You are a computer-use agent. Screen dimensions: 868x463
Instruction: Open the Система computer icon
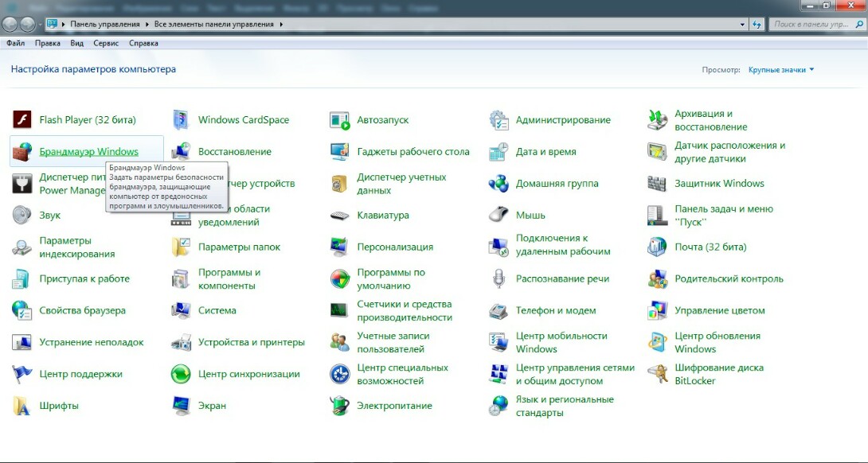[181, 310]
